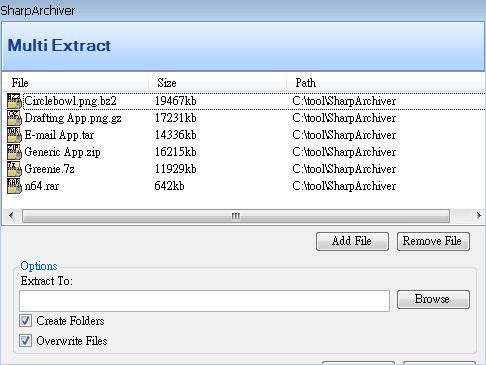Click the rar icon for n64.rar

coord(14,186)
